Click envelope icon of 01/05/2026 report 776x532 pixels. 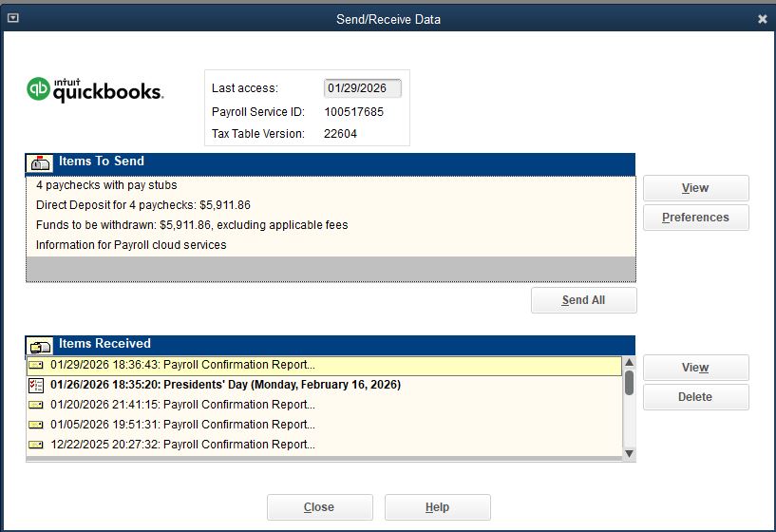click(x=36, y=426)
